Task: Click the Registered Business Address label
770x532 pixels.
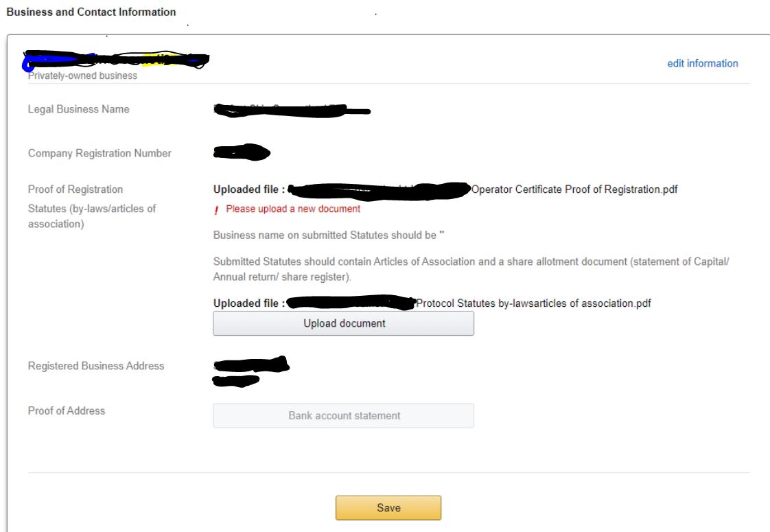Action: (96, 366)
